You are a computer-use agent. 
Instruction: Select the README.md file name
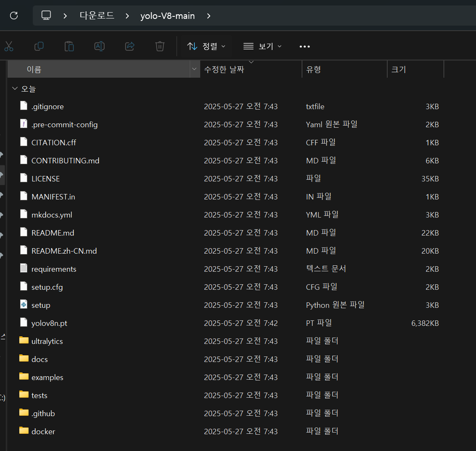pyautogui.click(x=53, y=233)
